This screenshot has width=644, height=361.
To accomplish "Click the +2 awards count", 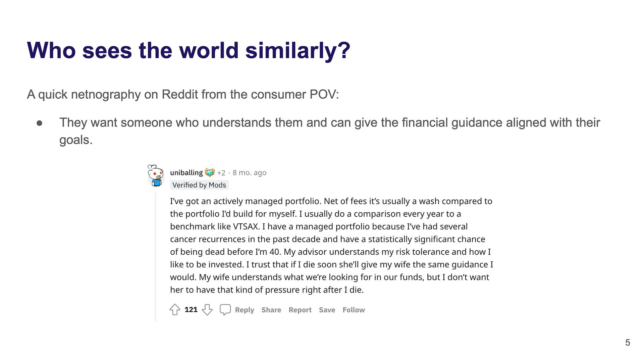I will coord(221,173).
